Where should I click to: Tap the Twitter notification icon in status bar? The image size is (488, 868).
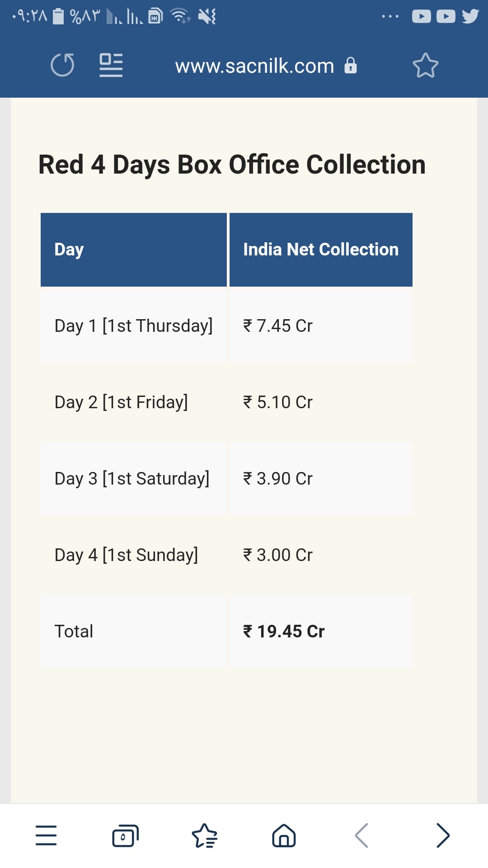(470, 16)
